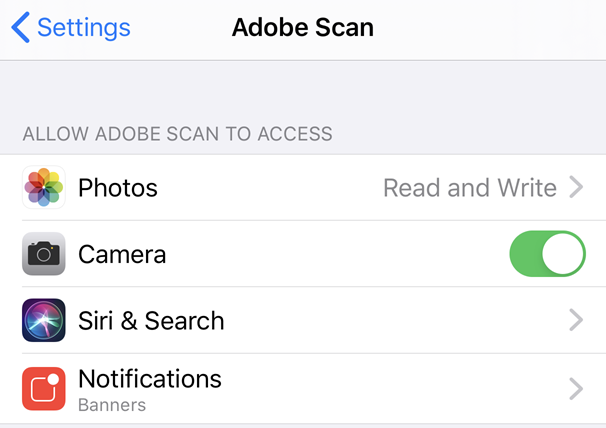Go back to Settings
Screen dimensions: 606x428
(x=83, y=27)
